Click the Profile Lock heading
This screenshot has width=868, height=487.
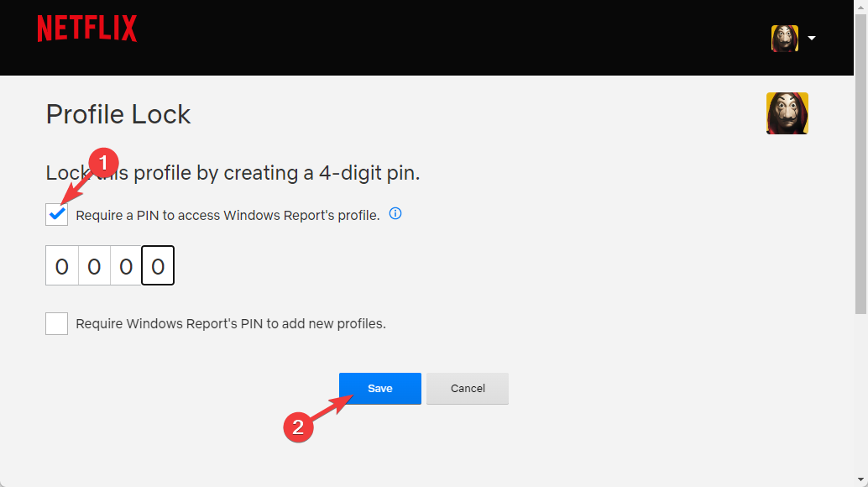click(x=118, y=114)
